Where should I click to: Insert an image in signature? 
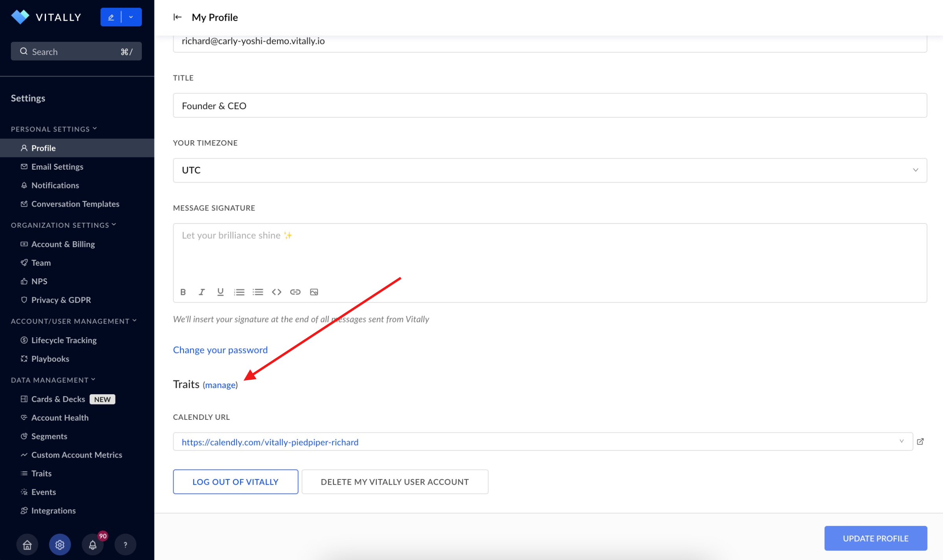[x=314, y=292]
